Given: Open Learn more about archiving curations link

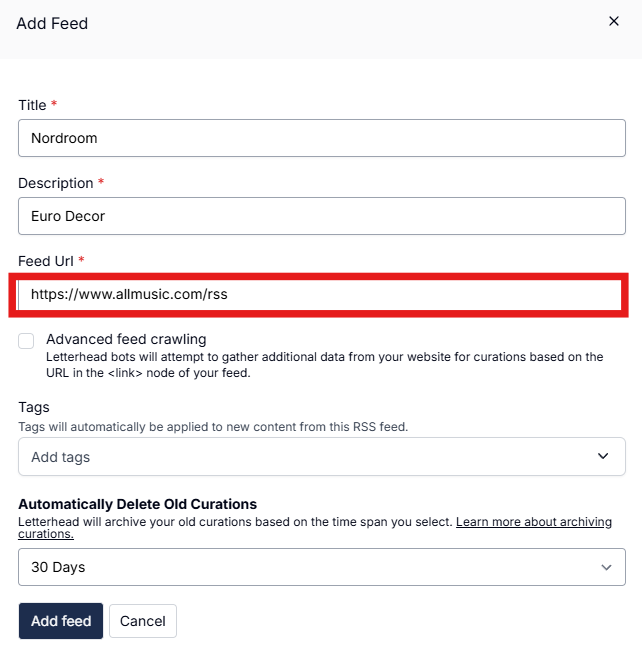Looking at the screenshot, I should (x=547, y=523).
